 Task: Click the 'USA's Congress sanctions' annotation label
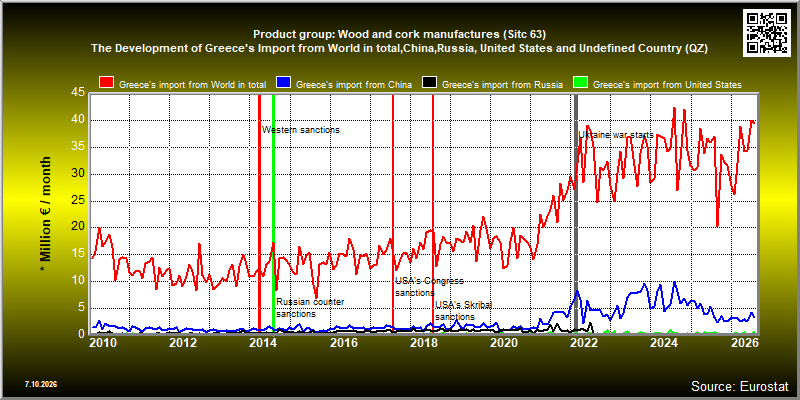coord(429,287)
